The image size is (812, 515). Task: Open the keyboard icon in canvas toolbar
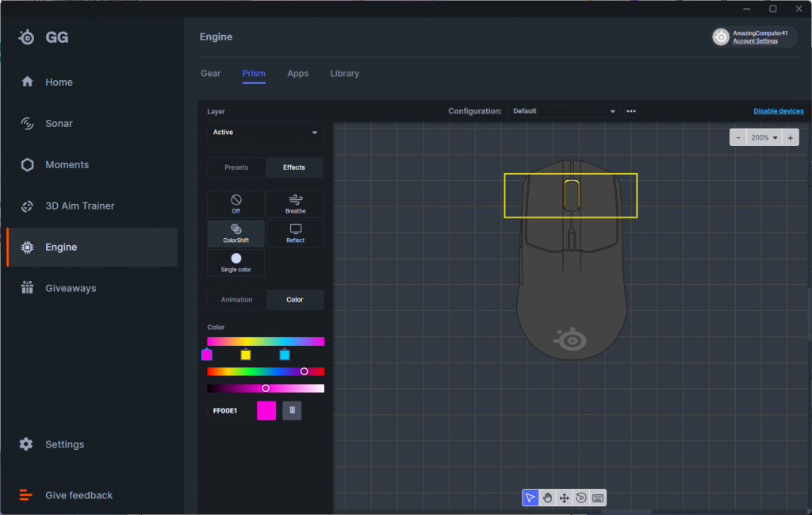pos(598,498)
